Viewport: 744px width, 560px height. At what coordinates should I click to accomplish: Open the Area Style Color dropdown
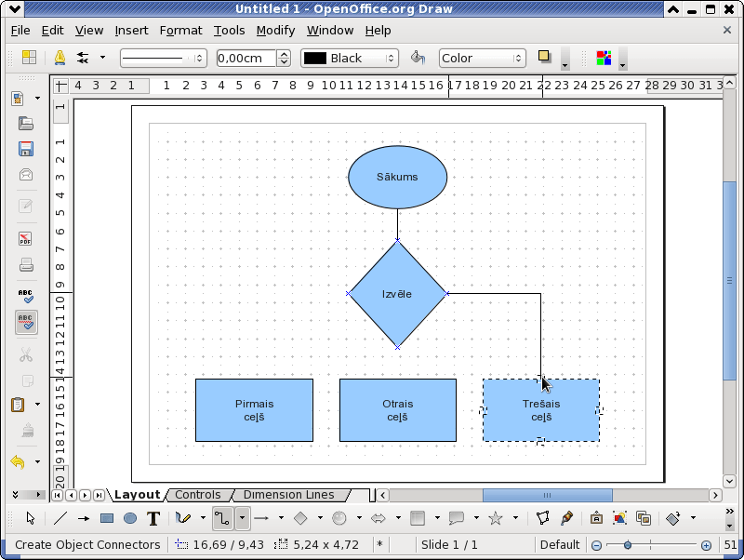click(482, 59)
